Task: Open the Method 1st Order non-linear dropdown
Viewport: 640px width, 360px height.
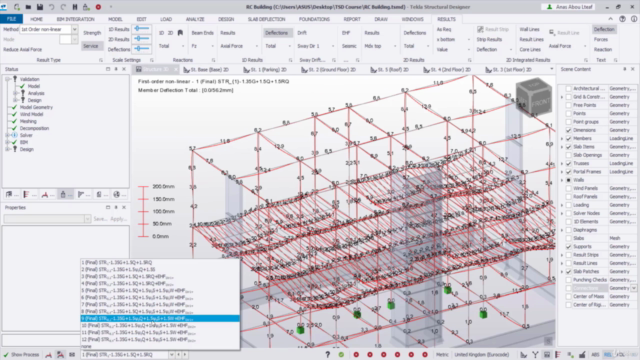Action: pyautogui.click(x=75, y=29)
